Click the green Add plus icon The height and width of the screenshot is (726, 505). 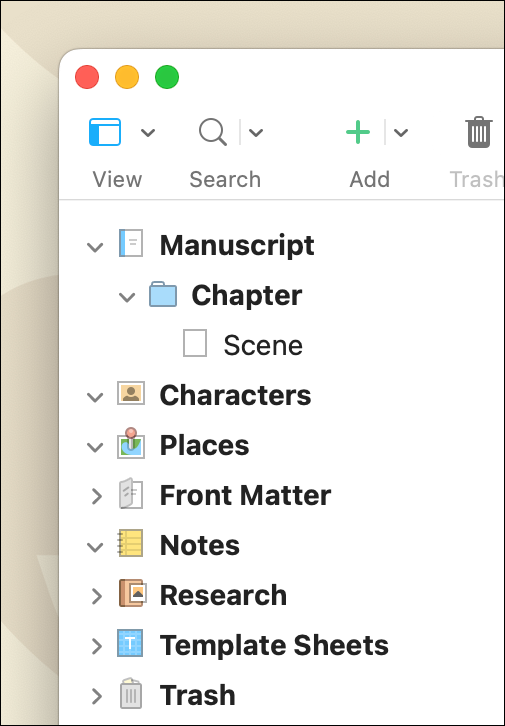358,132
